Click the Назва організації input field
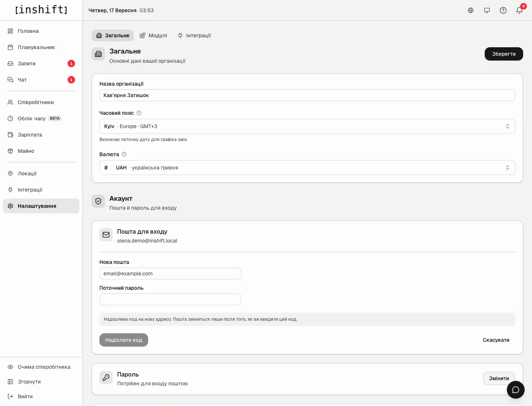Image resolution: width=532 pixels, height=406 pixels. pyautogui.click(x=307, y=95)
